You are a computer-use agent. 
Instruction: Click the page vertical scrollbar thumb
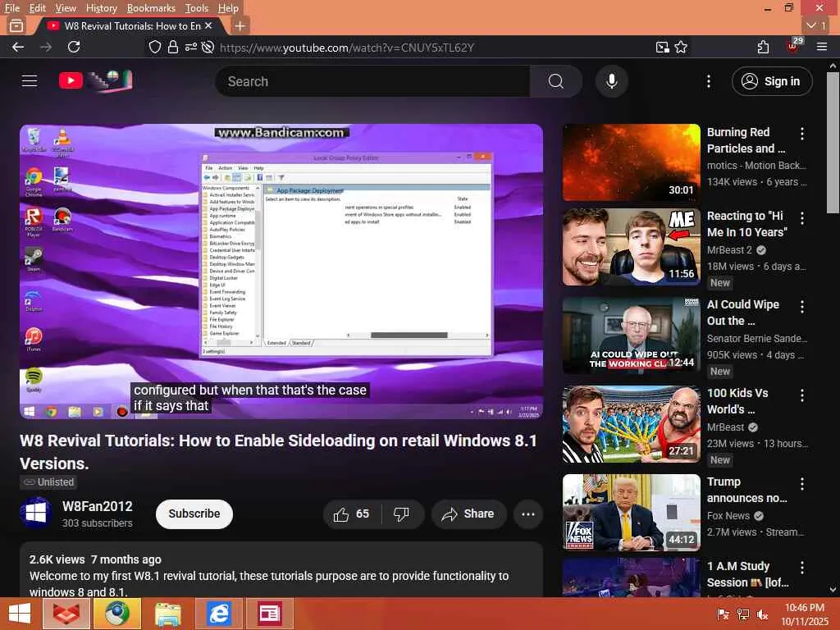point(833,143)
